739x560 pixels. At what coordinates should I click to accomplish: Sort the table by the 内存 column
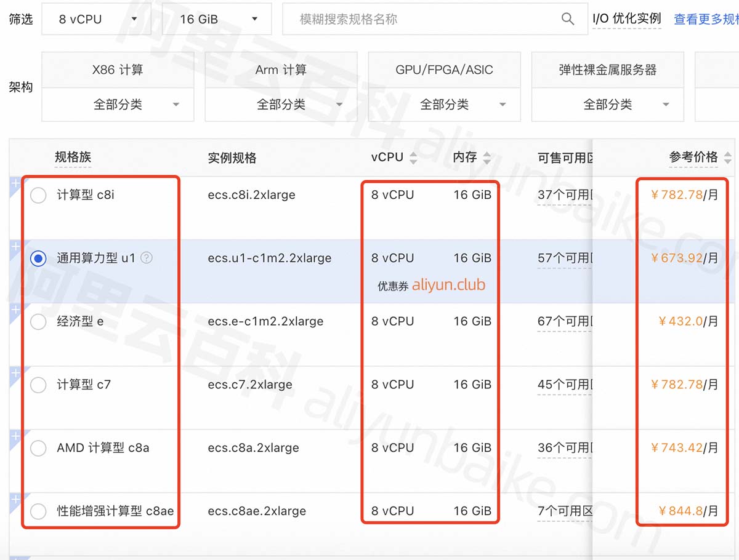pos(487,158)
